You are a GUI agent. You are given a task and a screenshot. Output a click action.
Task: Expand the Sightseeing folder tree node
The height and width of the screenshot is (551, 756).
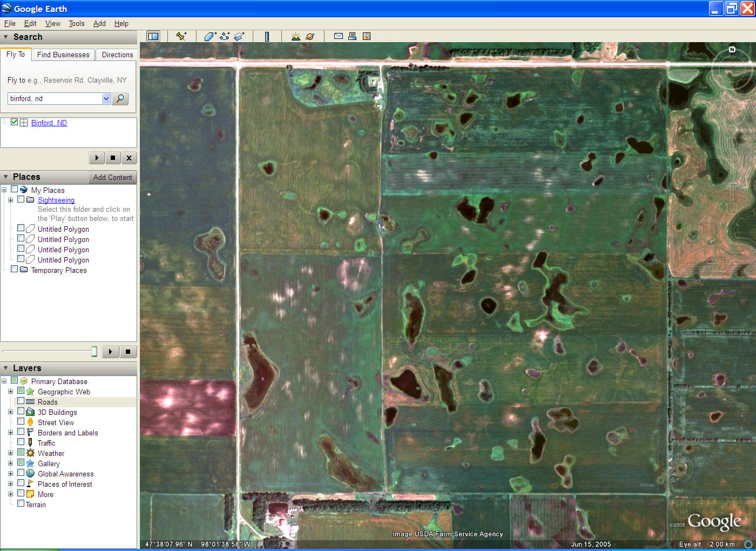10,200
